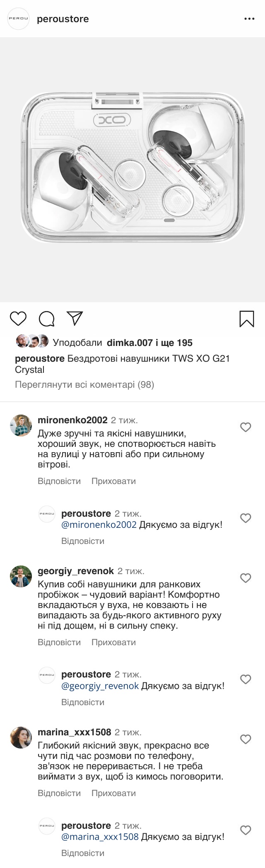Open the three-dot post options menu
Viewport: 265px width, 868px height.
[x=249, y=19]
